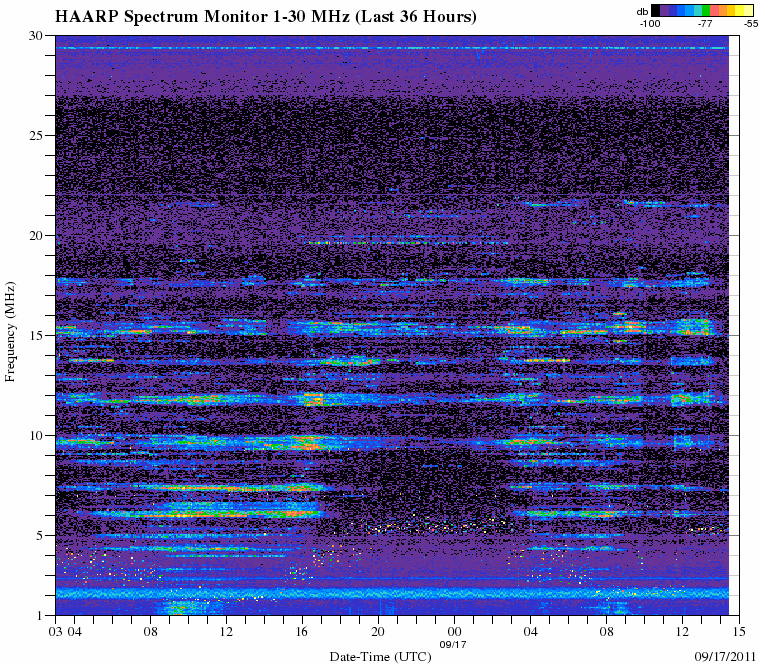
Task: Click the '25' frequency tick label
Action: [36, 136]
